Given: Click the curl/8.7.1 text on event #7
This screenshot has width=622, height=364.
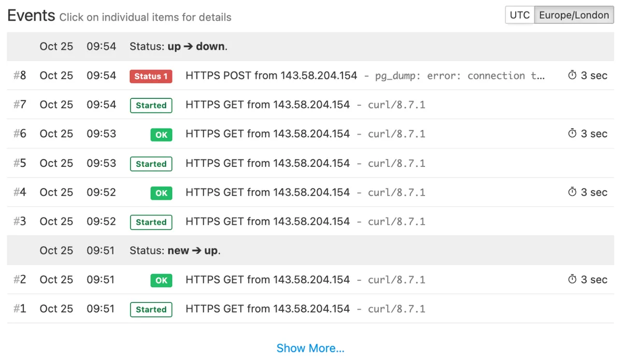Looking at the screenshot, I should (x=397, y=105).
